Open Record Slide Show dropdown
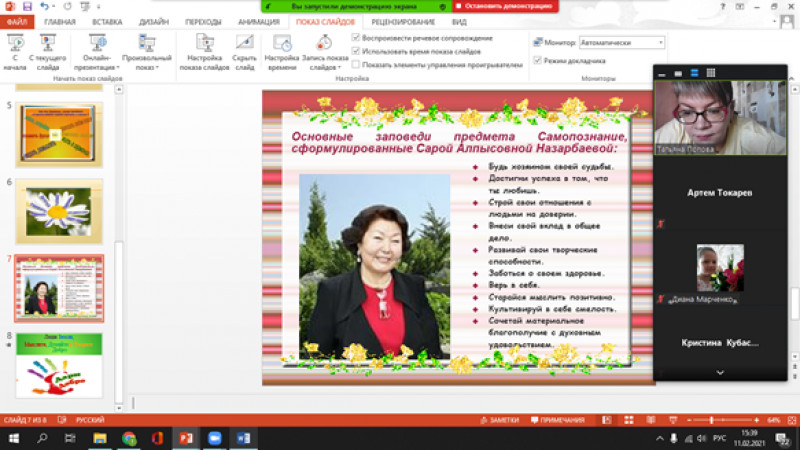The width and height of the screenshot is (800, 450). pyautogui.click(x=324, y=52)
